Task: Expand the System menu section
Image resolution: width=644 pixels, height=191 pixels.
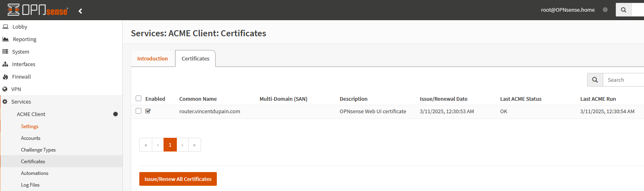Action: tap(20, 52)
